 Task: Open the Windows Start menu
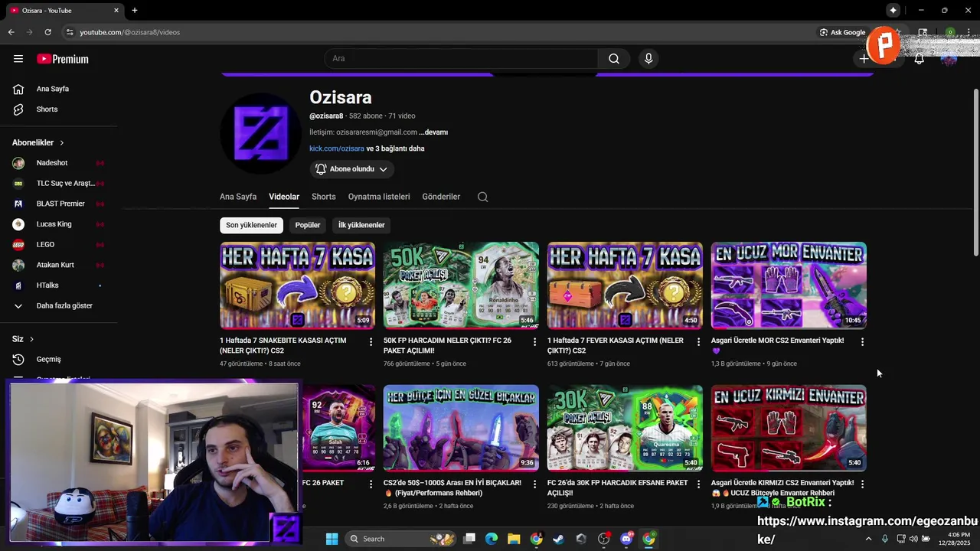[332, 539]
